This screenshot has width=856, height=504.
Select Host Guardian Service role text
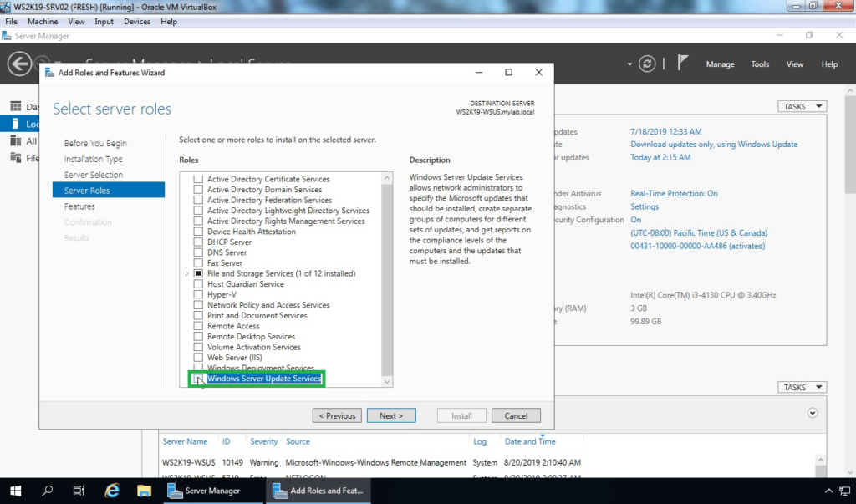coord(246,284)
